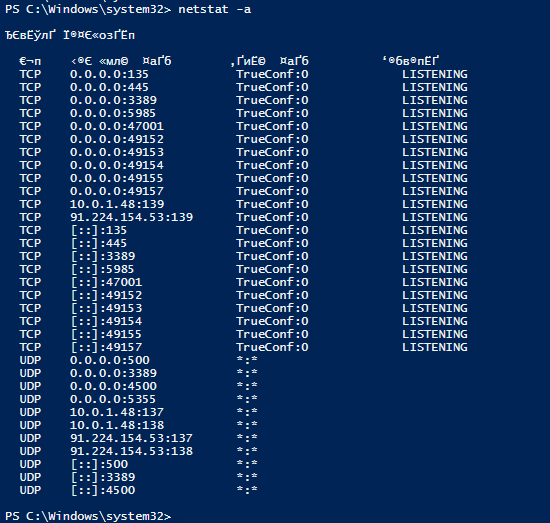This screenshot has height=523, width=550.
Task: Click TCP address 91.224.154.53:139
Action: [x=132, y=217]
